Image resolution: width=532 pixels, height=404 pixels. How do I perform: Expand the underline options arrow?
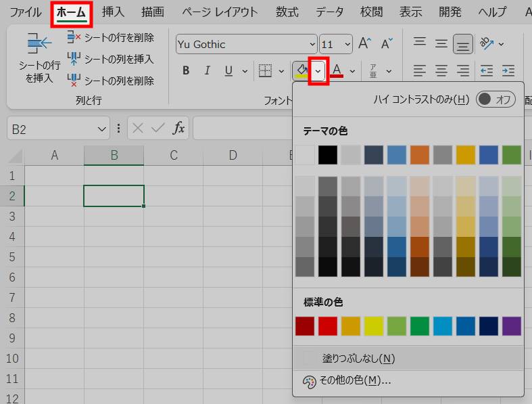point(245,71)
